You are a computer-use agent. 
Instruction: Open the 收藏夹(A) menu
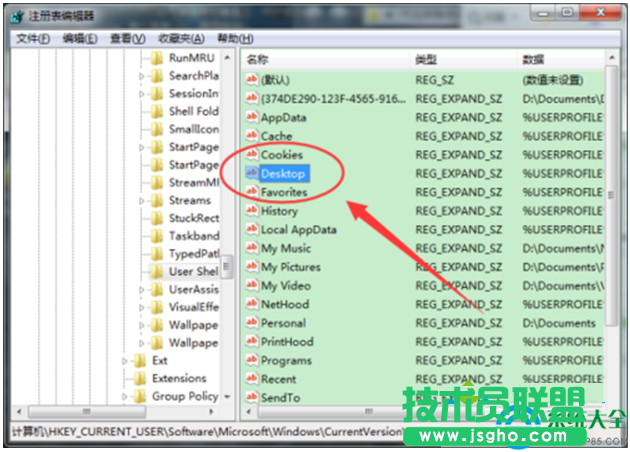point(181,39)
